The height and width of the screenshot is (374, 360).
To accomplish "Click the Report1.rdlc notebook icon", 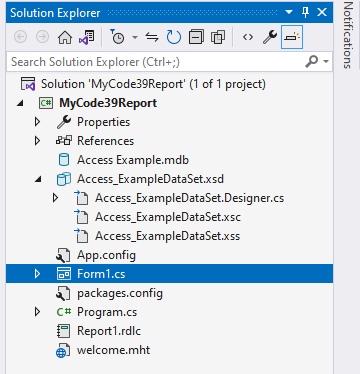I will 63,331.
